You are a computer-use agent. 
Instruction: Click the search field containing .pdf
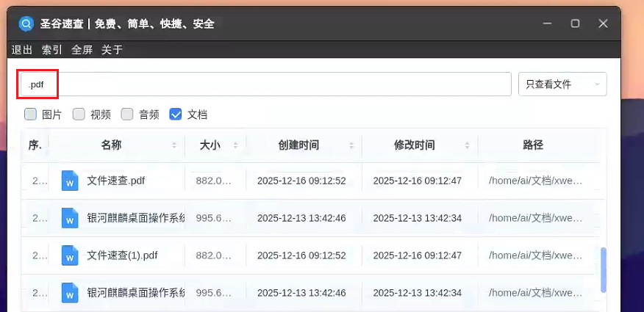(265, 84)
